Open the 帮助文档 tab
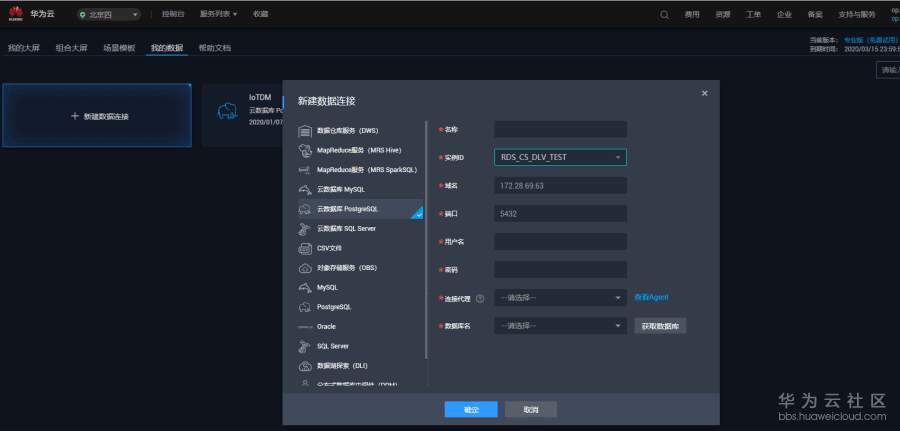This screenshot has height=431, width=900. (x=215, y=48)
